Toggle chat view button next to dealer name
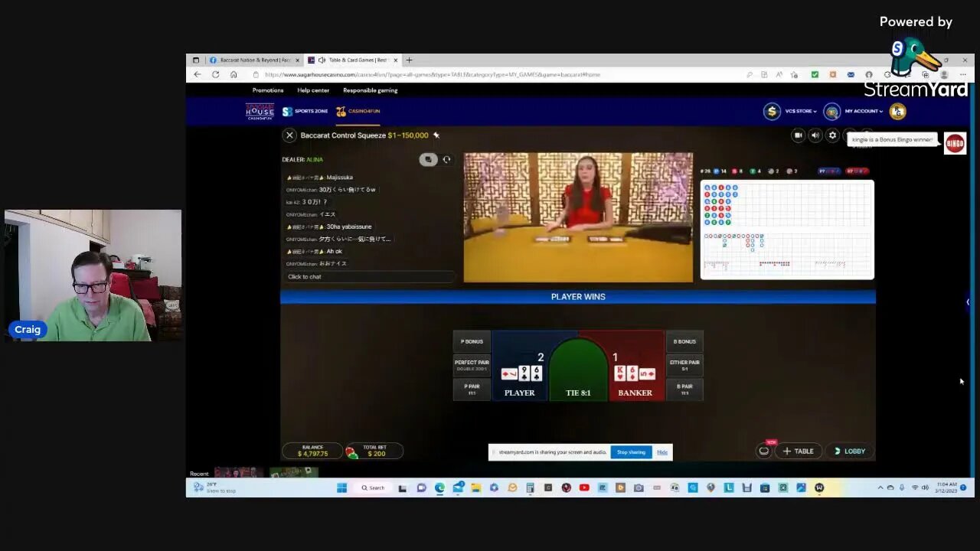980x551 pixels. (428, 159)
